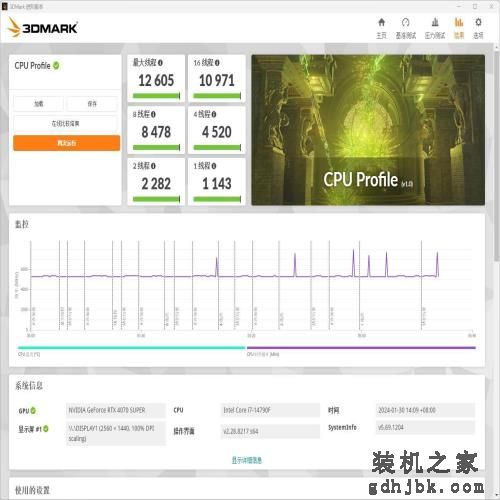The height and width of the screenshot is (500, 500).
Task: Click the CPU Profile artwork thumbnail
Action: point(368,130)
